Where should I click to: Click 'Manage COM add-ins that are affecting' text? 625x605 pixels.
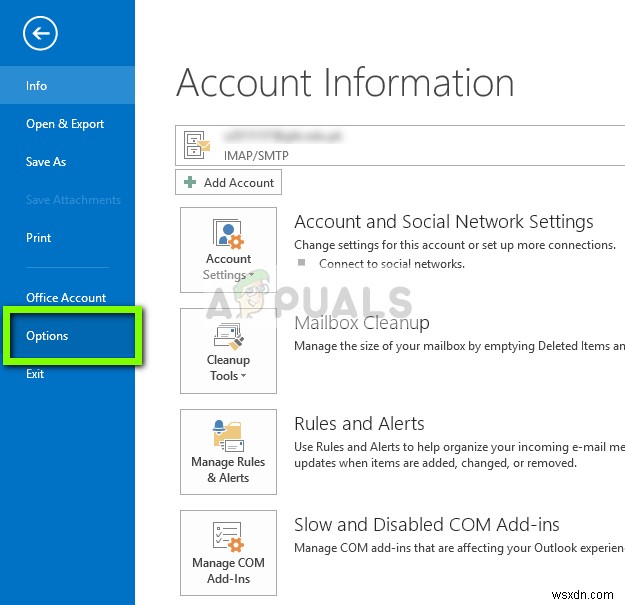459,548
